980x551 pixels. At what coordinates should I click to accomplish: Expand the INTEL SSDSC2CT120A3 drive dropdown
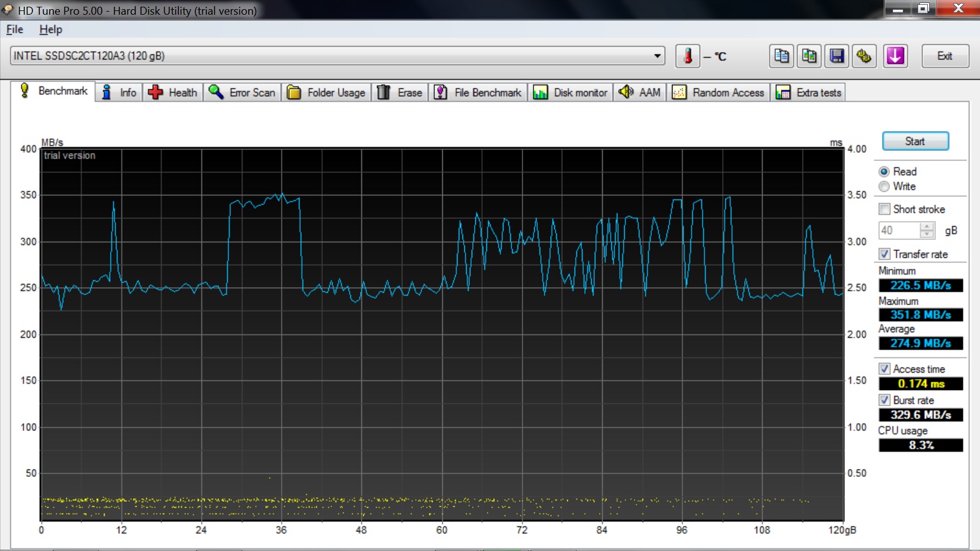click(x=657, y=56)
